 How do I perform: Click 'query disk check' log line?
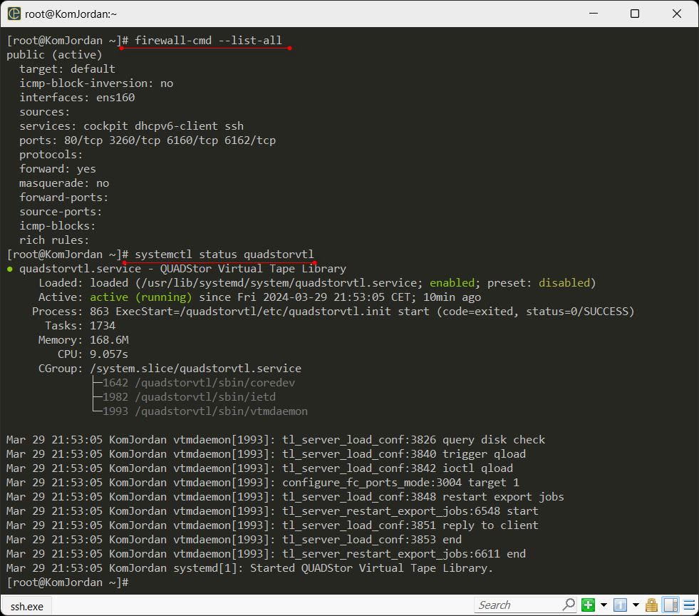[276, 440]
